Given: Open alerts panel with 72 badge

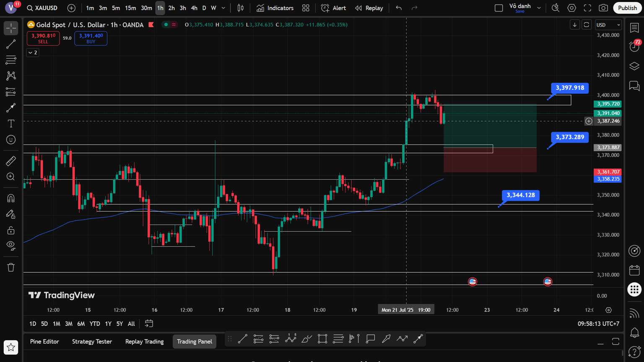Looking at the screenshot, I should 634,47.
